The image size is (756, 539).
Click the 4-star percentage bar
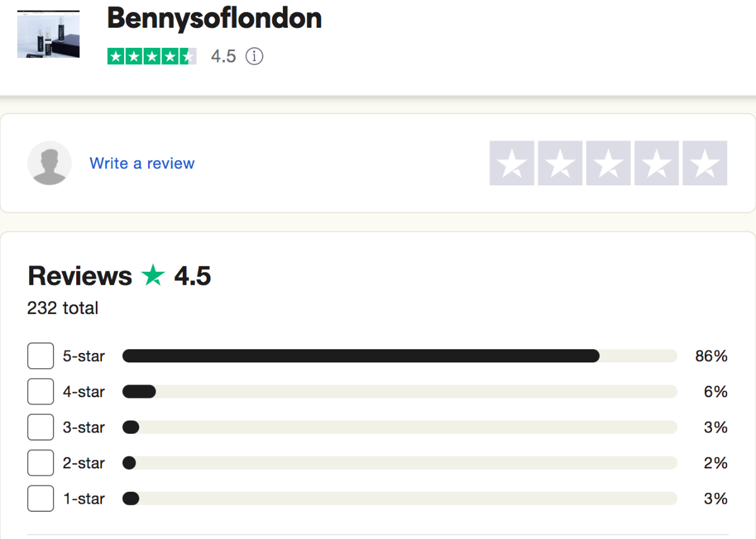(399, 391)
